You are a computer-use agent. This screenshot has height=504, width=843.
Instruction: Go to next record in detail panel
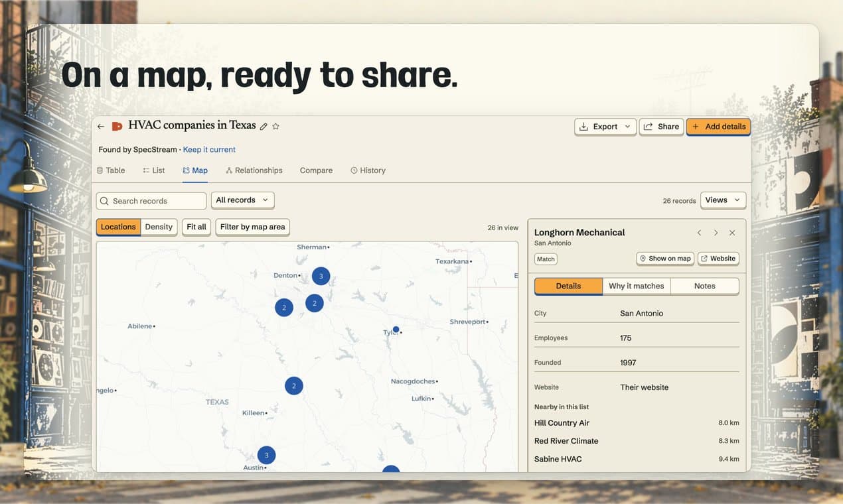(716, 233)
